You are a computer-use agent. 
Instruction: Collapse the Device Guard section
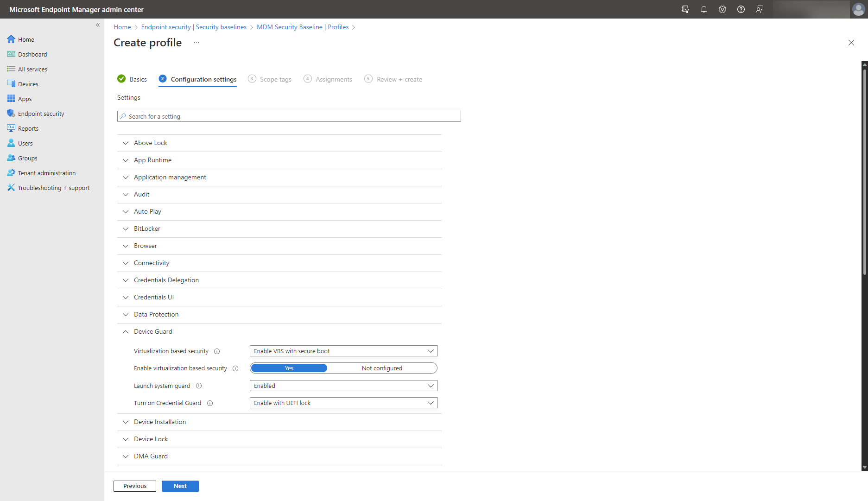pos(279,332)
